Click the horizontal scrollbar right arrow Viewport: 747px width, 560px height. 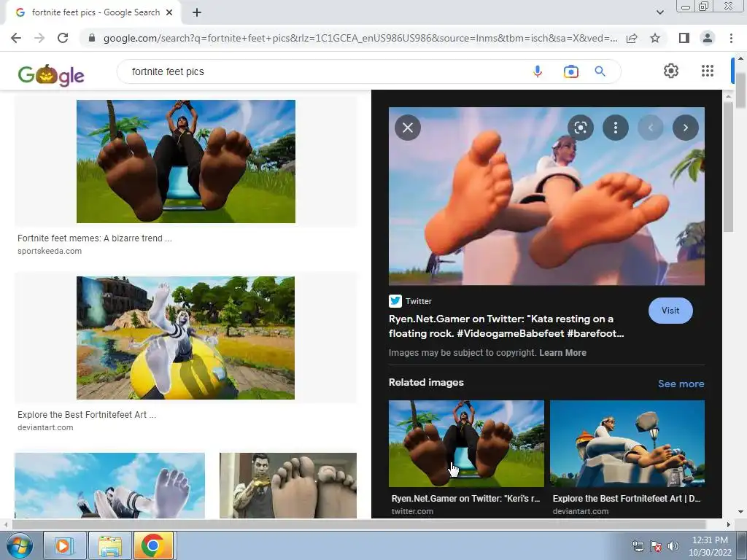[x=728, y=524]
